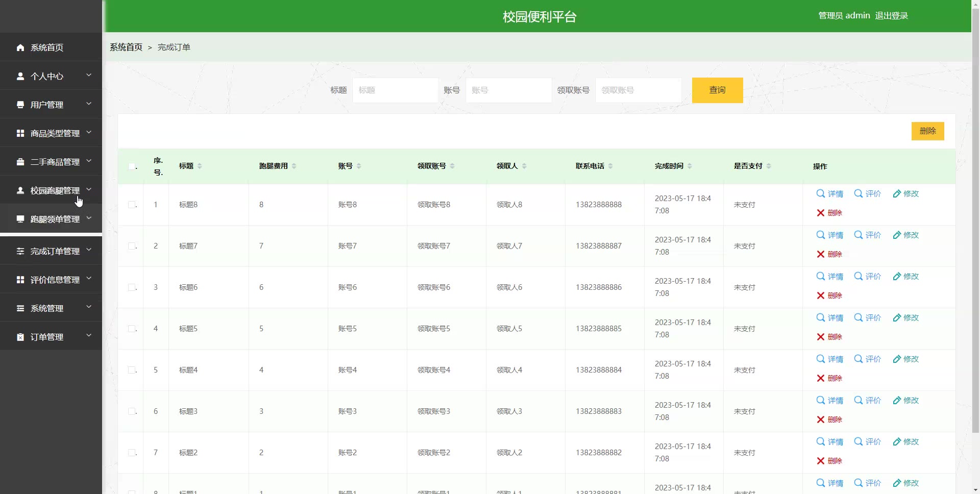Expand the 跑腿领单管理 chevron
The image size is (980, 494).
tap(89, 218)
